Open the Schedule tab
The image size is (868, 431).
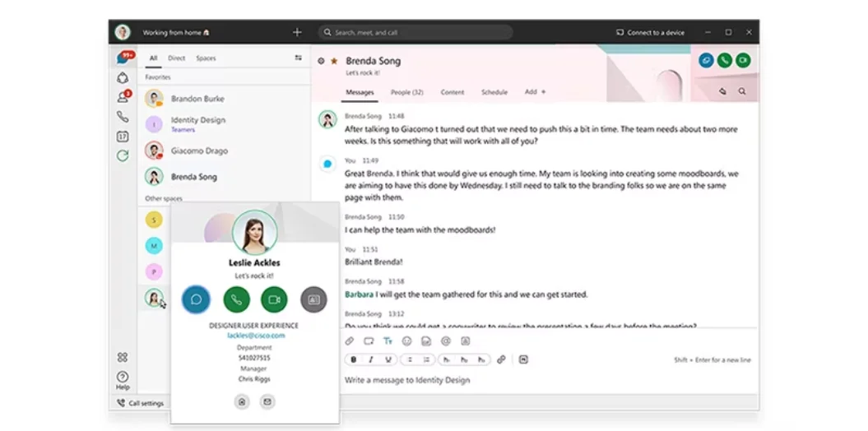tap(494, 92)
